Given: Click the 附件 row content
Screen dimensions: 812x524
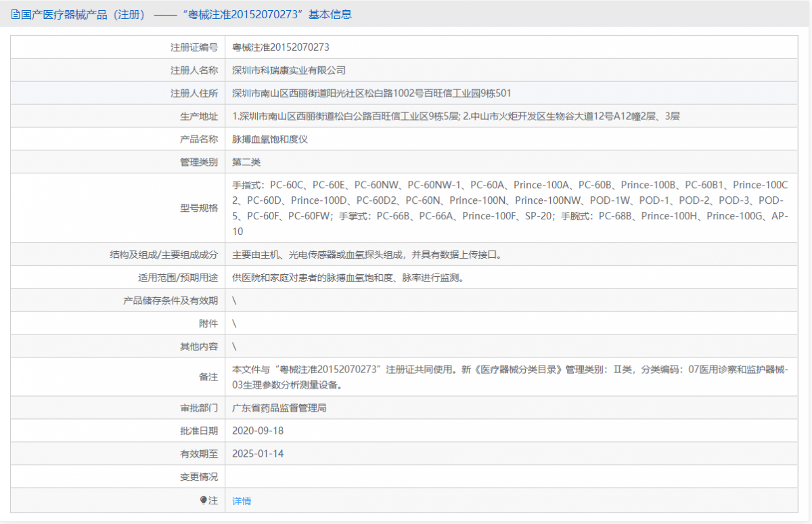Looking at the screenshot, I should pos(233,323).
